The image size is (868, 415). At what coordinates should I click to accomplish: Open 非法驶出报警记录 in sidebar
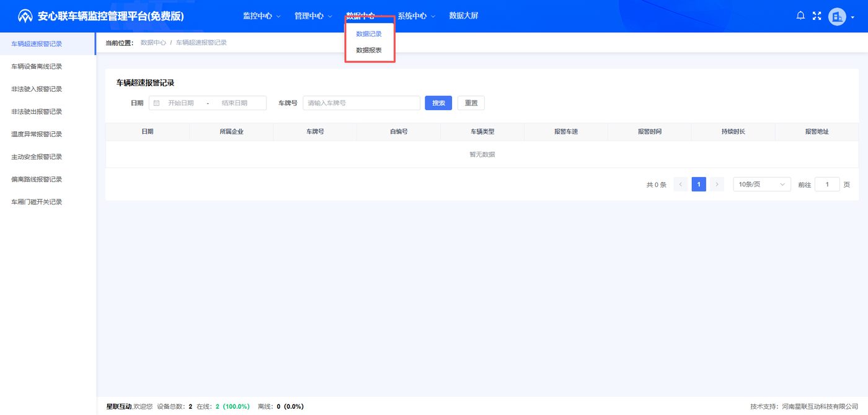pyautogui.click(x=48, y=111)
